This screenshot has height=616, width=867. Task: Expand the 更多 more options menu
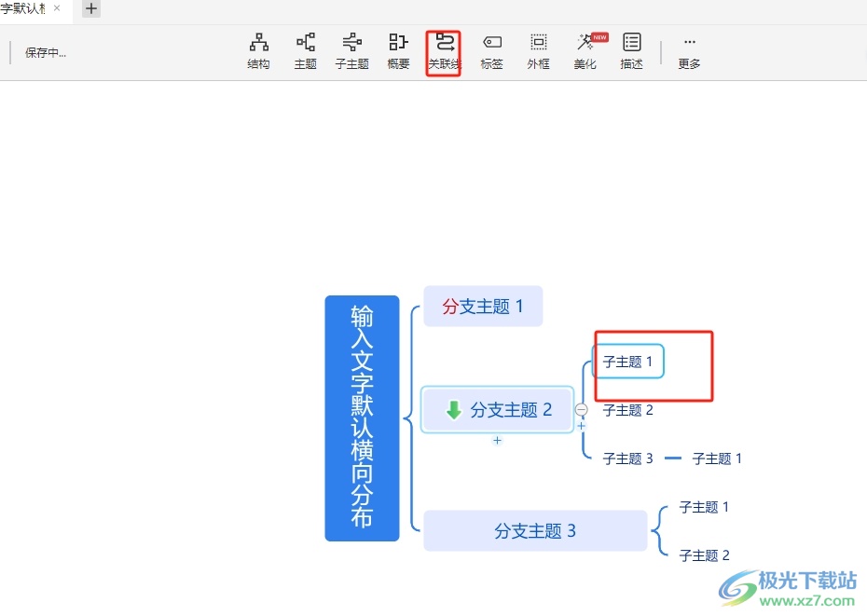[x=689, y=51]
